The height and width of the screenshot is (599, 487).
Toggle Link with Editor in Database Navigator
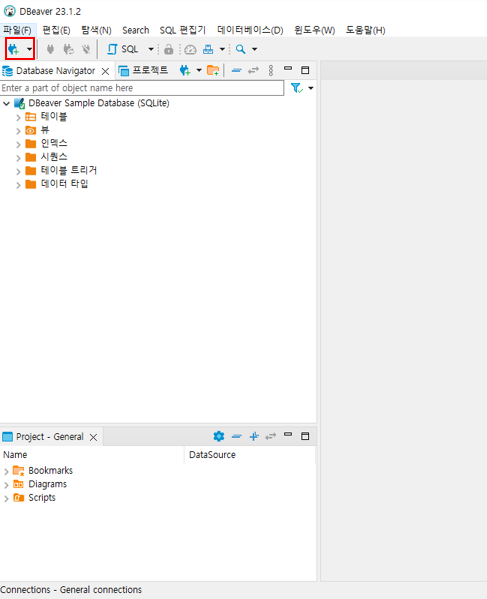tap(253, 70)
